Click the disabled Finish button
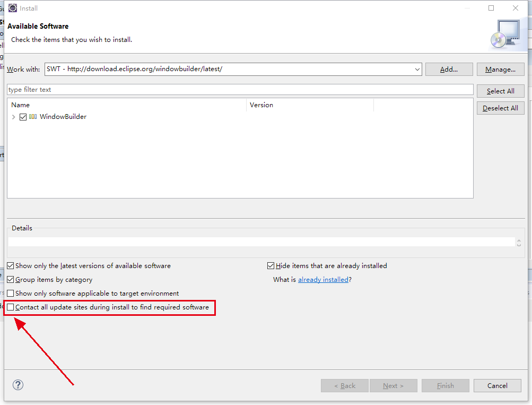This screenshot has width=532, height=405. 445,386
